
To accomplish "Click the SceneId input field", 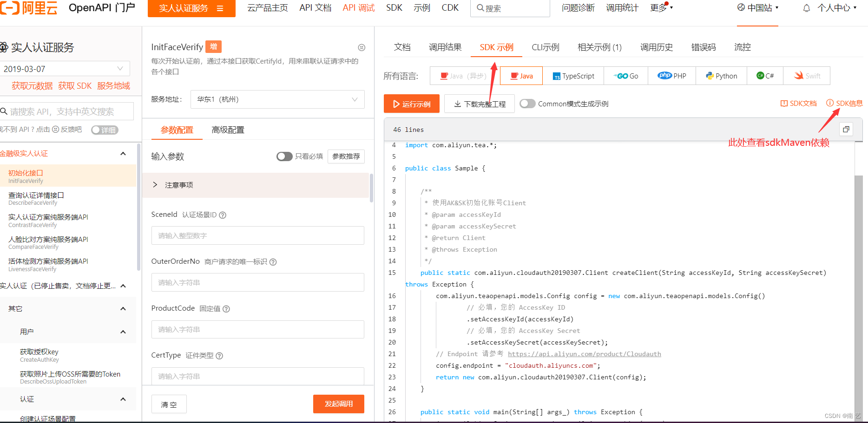I will [258, 235].
